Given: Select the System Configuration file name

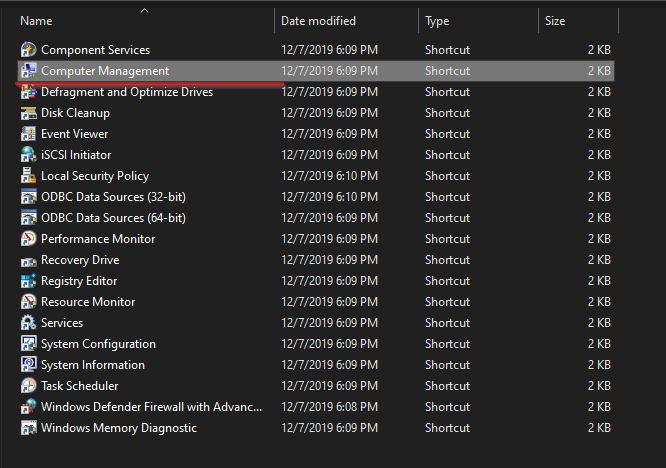Looking at the screenshot, I should pyautogui.click(x=98, y=344).
